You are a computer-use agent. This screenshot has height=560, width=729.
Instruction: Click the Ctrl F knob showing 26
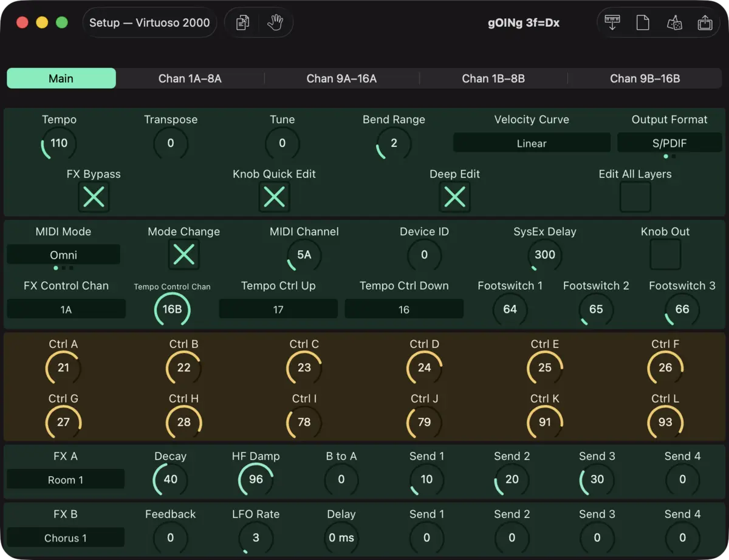tap(665, 367)
